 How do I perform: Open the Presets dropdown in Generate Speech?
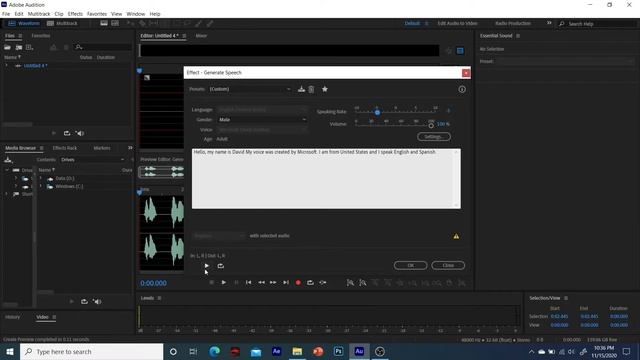pyautogui.click(x=250, y=89)
